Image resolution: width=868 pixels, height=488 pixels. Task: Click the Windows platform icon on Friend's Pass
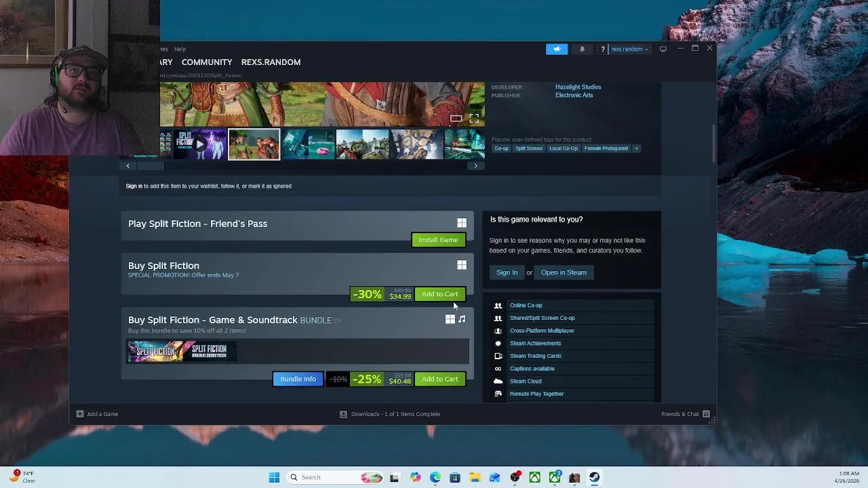tap(462, 223)
